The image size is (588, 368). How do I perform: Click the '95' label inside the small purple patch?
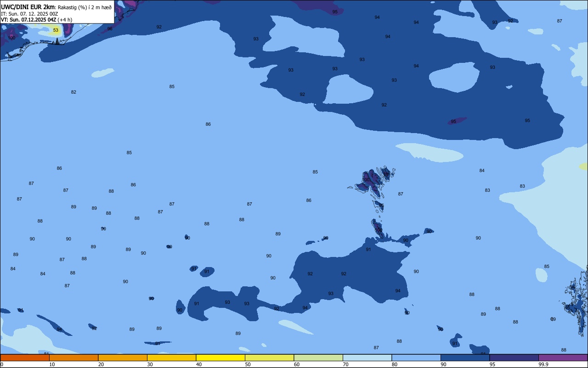(x=453, y=122)
